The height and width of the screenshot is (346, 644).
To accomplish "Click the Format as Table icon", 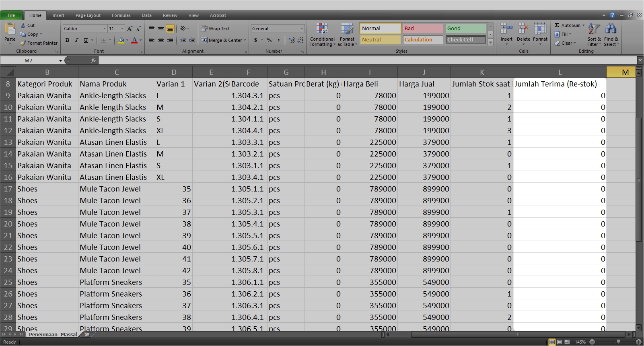I will click(347, 34).
